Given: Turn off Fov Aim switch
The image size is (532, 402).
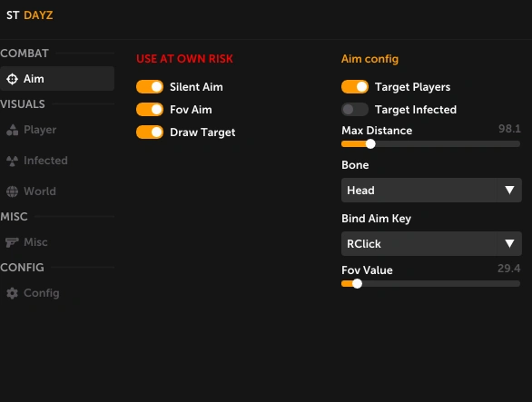Looking at the screenshot, I should pyautogui.click(x=150, y=110).
